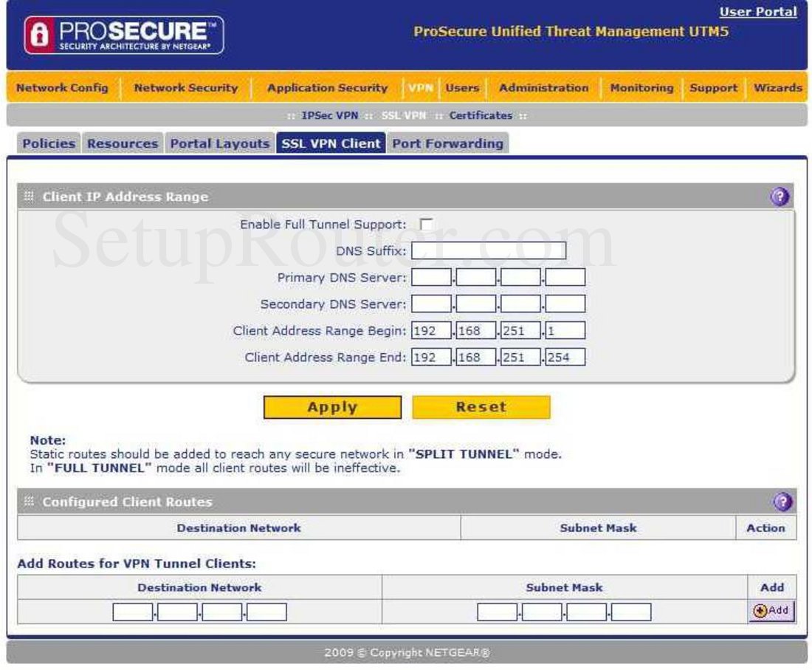Open help for Configured Client Routes
812x670 pixels.
(x=782, y=502)
